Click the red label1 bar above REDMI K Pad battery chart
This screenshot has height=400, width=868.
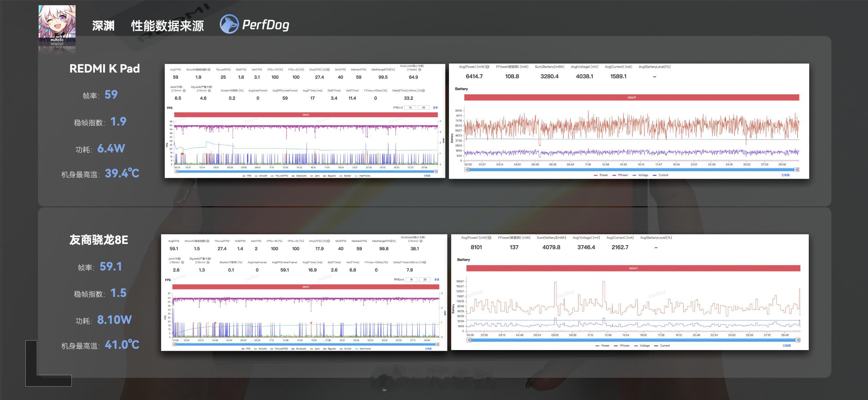click(631, 98)
